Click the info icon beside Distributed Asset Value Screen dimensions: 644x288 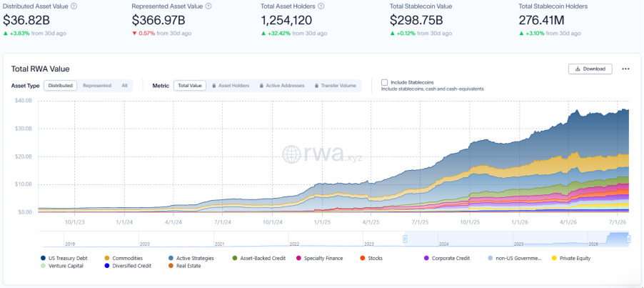tap(74, 6)
